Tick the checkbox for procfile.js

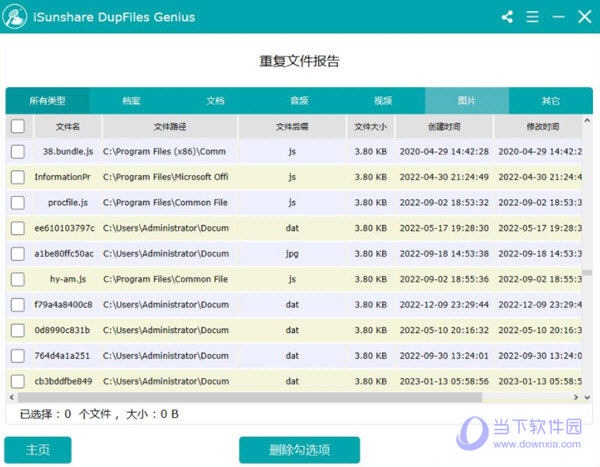(18, 202)
